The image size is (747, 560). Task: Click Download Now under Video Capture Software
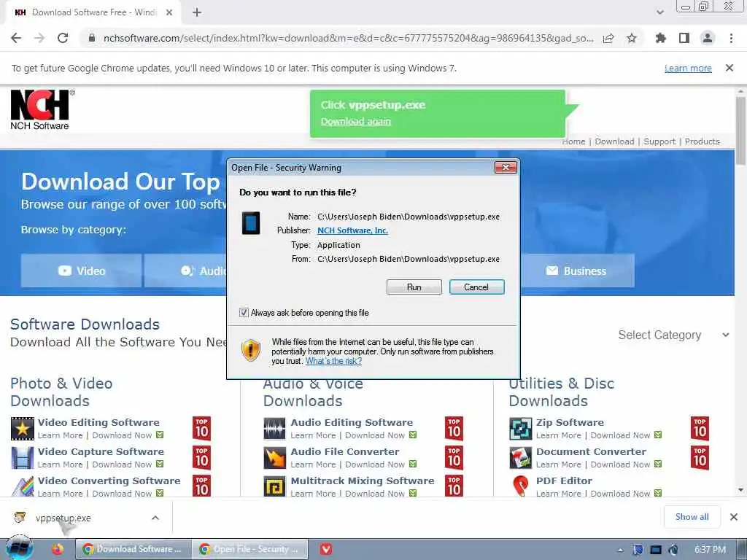pyautogui.click(x=123, y=464)
